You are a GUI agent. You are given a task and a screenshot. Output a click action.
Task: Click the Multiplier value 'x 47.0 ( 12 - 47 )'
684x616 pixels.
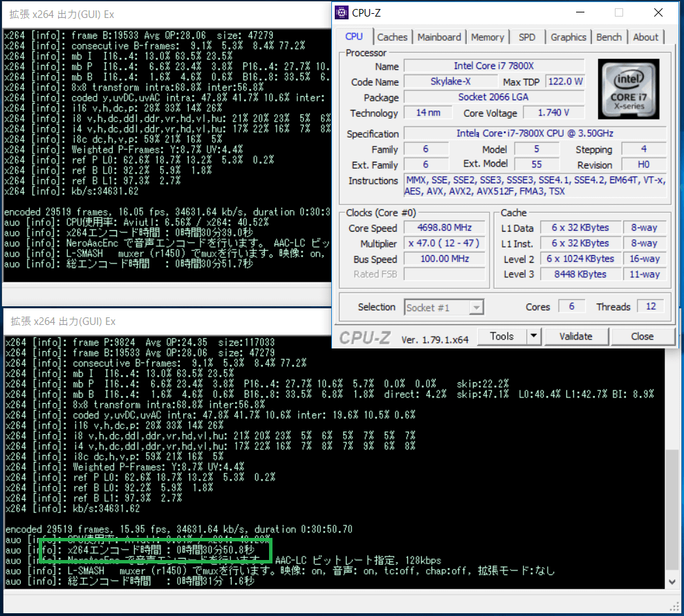click(444, 243)
